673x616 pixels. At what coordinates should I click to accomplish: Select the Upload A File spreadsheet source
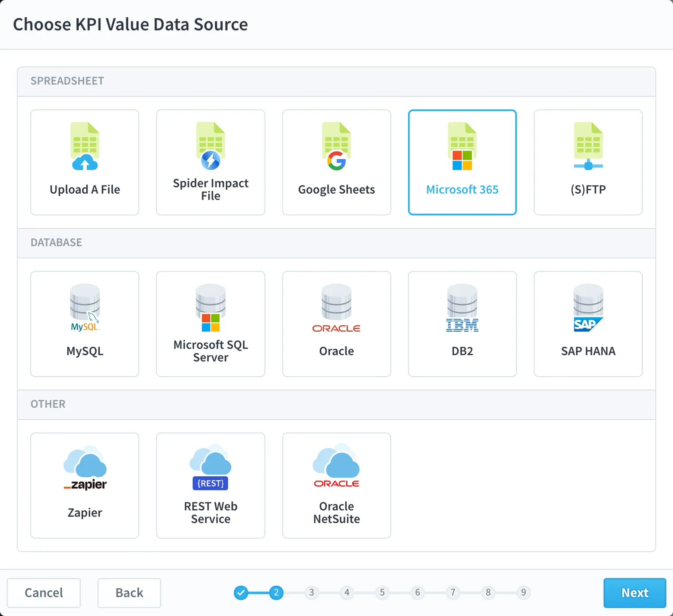tap(85, 162)
